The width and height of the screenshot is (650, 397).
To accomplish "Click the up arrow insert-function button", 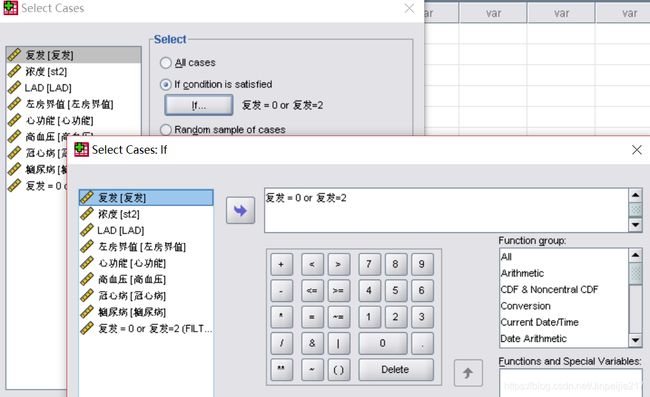I will [468, 373].
